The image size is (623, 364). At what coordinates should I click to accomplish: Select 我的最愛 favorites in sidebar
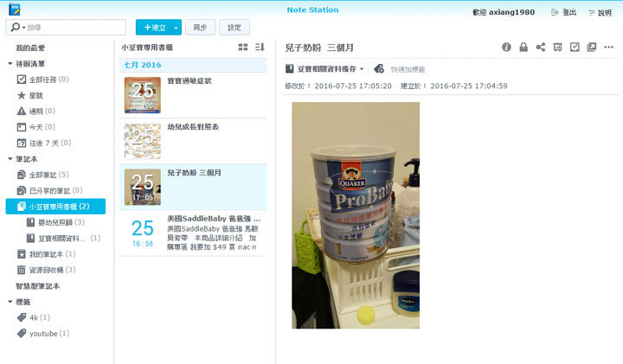[x=30, y=48]
